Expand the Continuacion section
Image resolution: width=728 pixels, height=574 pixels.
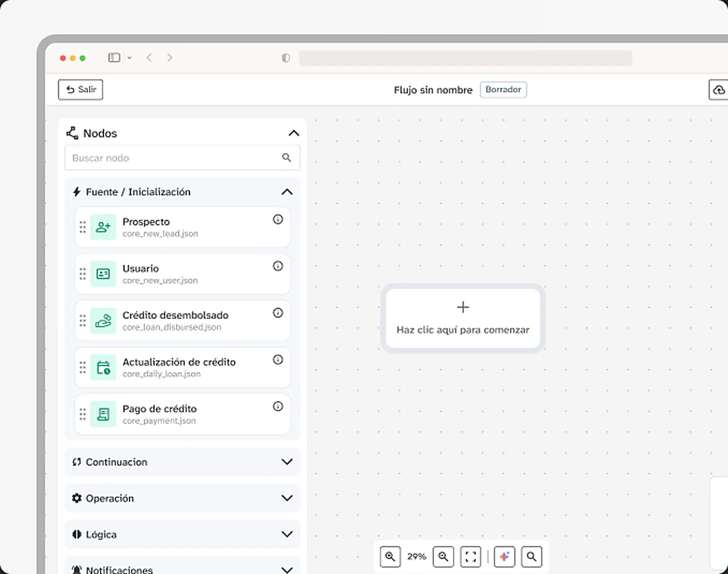coord(287,462)
